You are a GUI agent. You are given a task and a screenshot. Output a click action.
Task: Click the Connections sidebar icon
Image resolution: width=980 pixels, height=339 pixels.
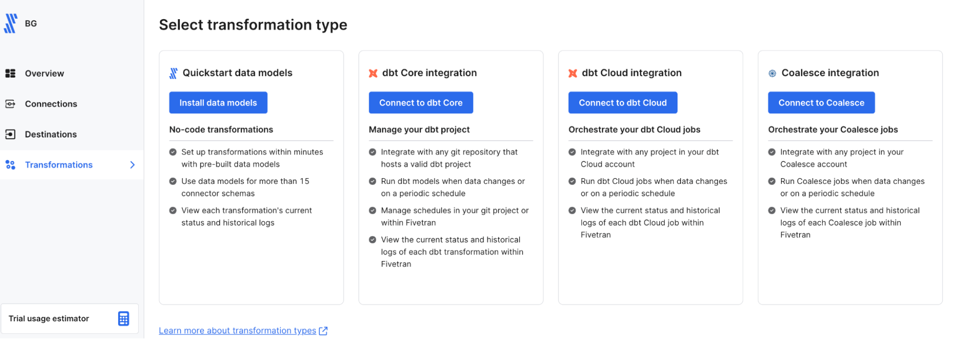10,104
